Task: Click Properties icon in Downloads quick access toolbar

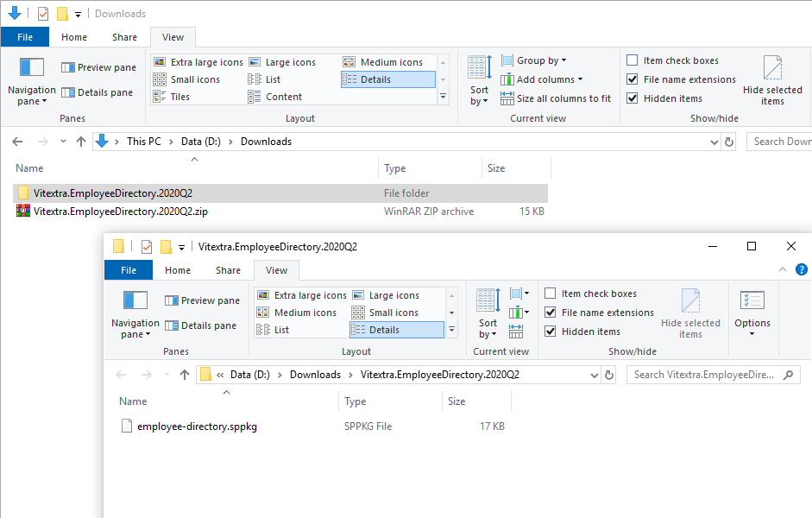Action: click(43, 14)
